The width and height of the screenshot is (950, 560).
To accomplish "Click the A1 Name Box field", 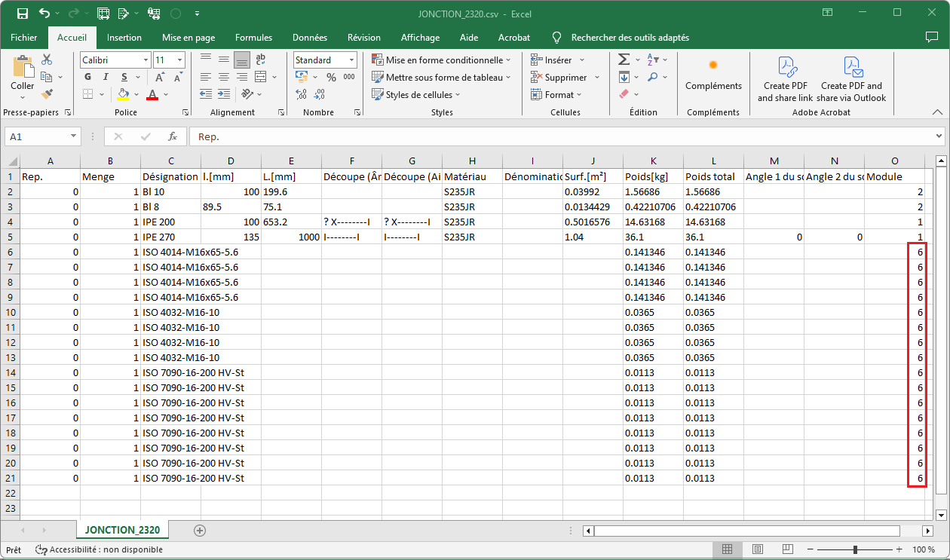I will pos(36,136).
